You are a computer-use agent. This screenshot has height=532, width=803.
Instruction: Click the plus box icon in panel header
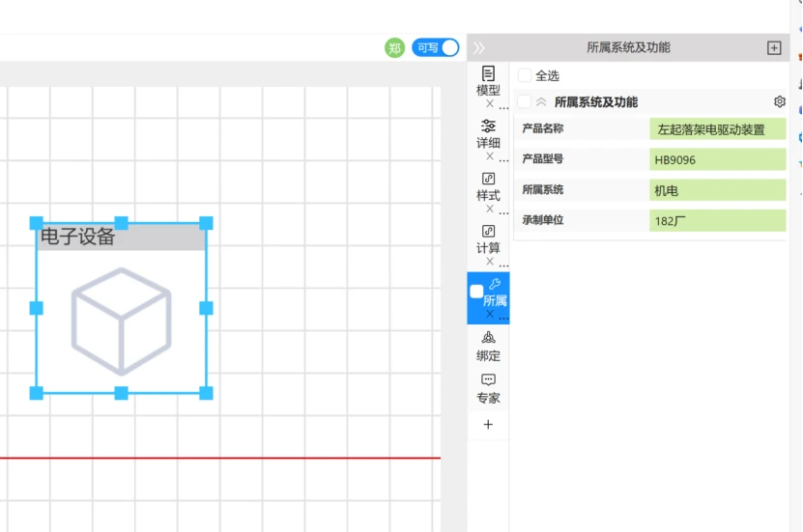click(x=774, y=48)
